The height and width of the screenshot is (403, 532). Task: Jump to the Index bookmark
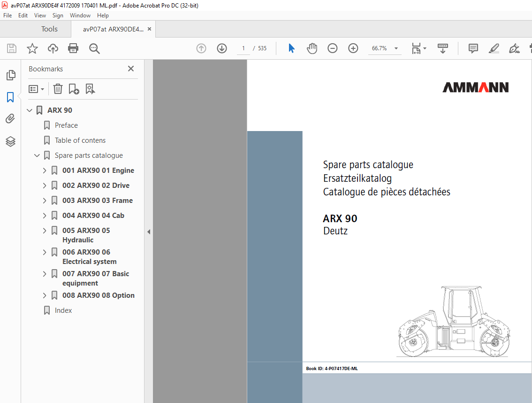tap(63, 310)
